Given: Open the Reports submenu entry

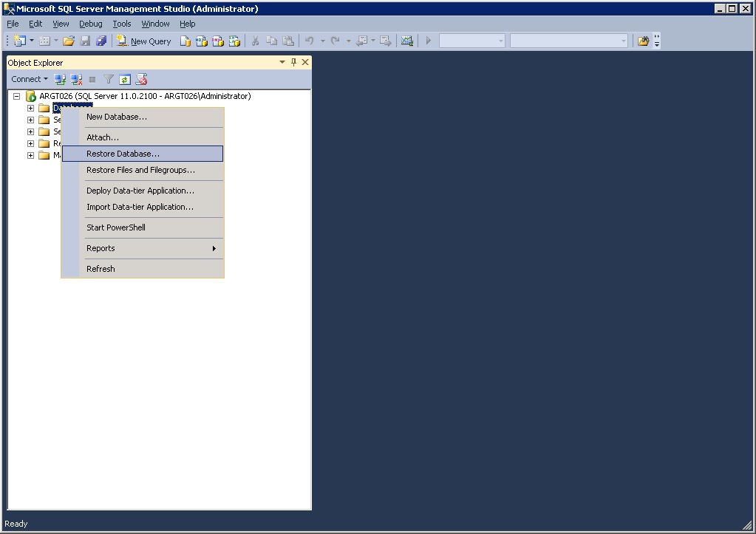Looking at the screenshot, I should click(x=101, y=248).
